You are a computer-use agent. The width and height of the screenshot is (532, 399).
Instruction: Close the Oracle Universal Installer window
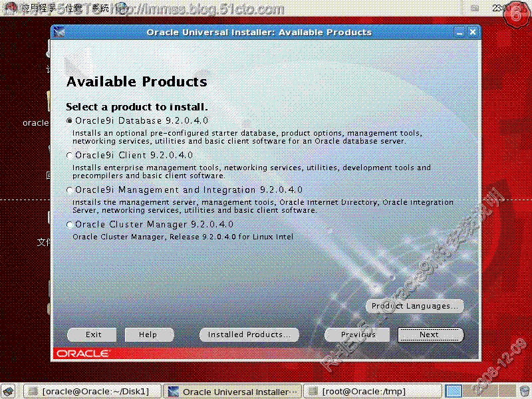tap(473, 32)
